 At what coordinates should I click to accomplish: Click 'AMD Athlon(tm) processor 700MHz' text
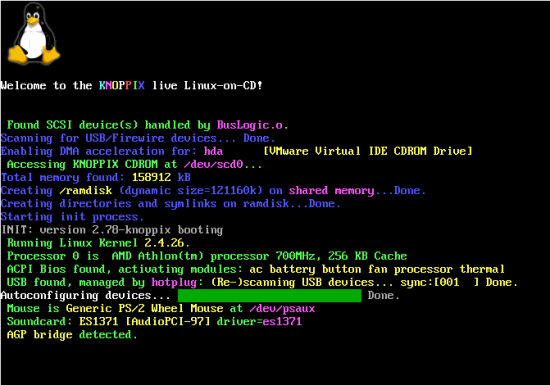click(213, 256)
